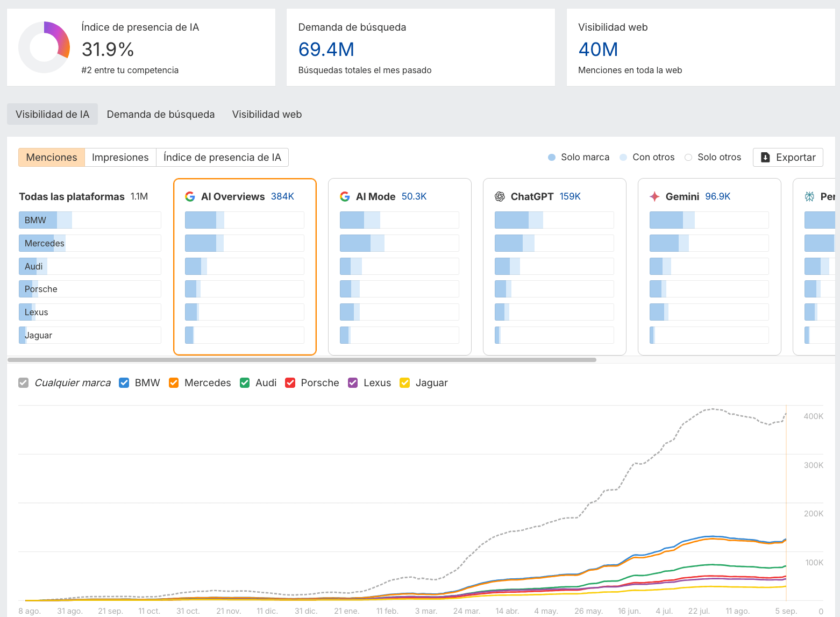840x617 pixels.
Task: Select the Con otros radio button
Action: (622, 157)
